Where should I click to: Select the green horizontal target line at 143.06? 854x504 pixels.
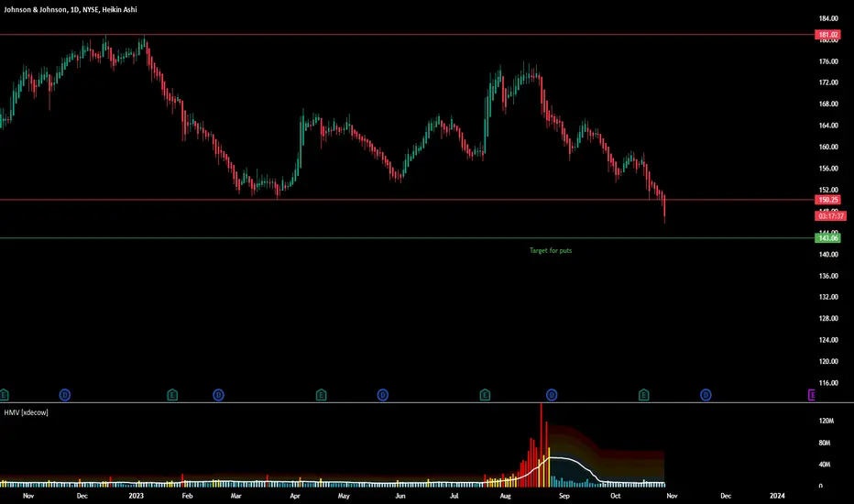click(408, 238)
